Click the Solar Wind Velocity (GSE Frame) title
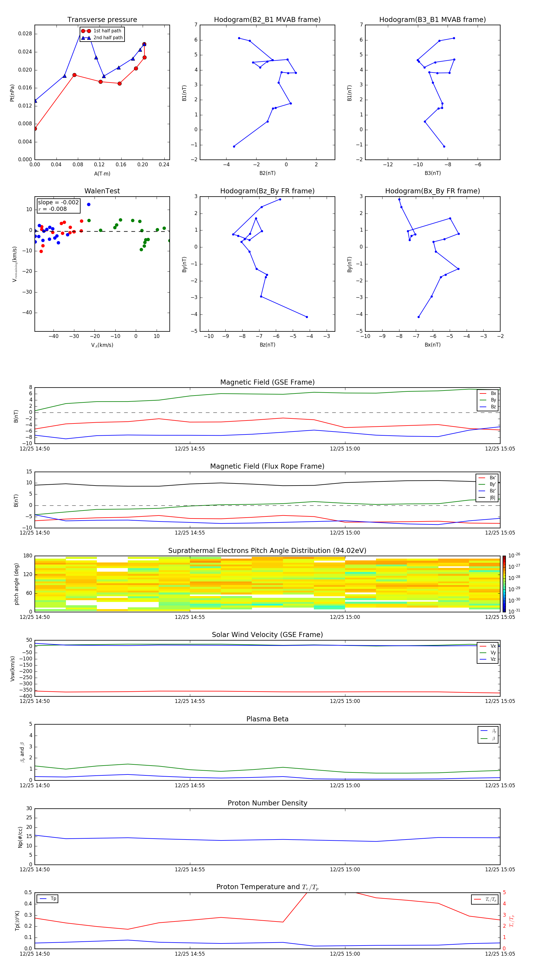The height and width of the screenshot is (980, 535). point(267,635)
